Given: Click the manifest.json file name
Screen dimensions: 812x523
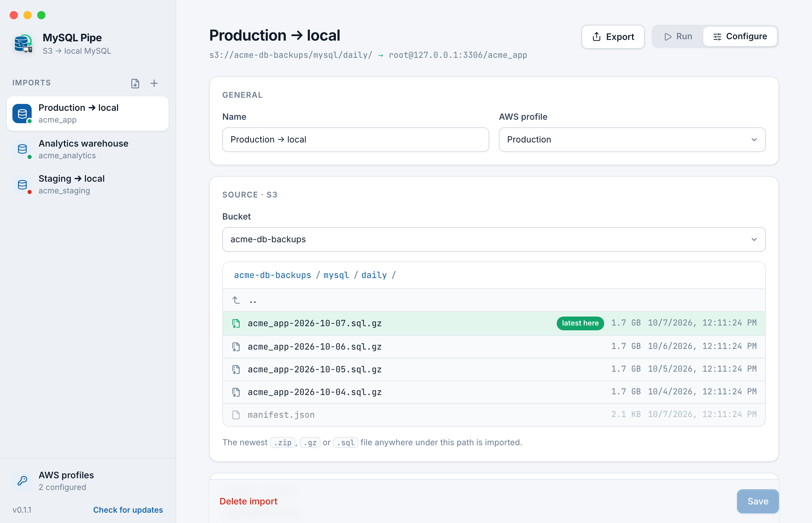Looking at the screenshot, I should point(281,415).
